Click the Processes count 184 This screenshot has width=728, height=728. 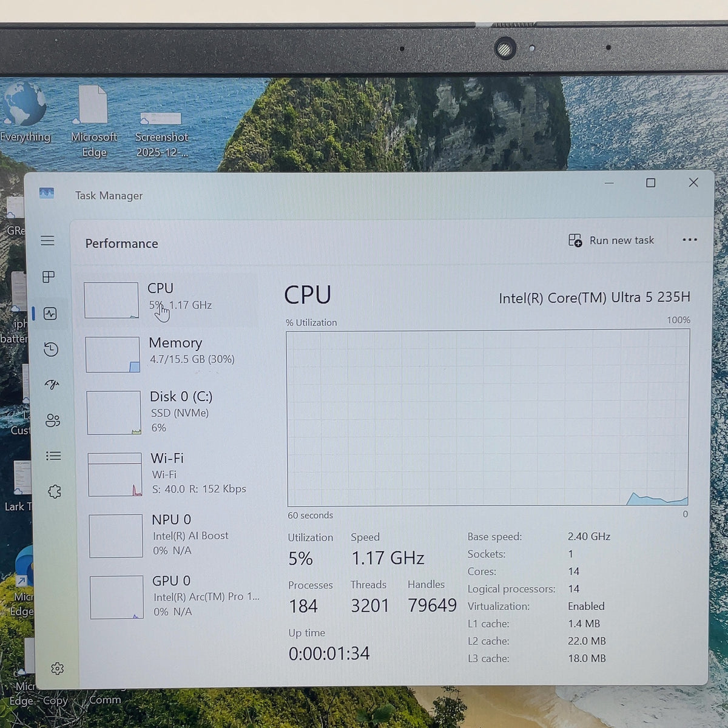coord(303,606)
